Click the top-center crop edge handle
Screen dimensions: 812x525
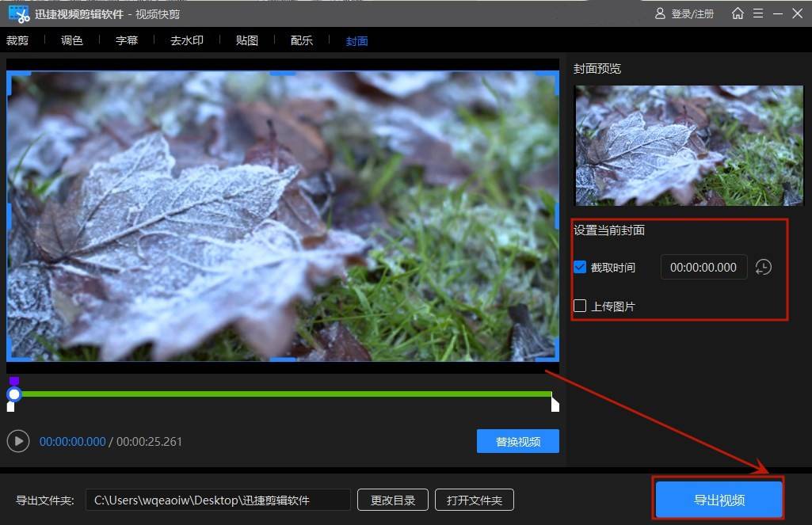pos(283,74)
